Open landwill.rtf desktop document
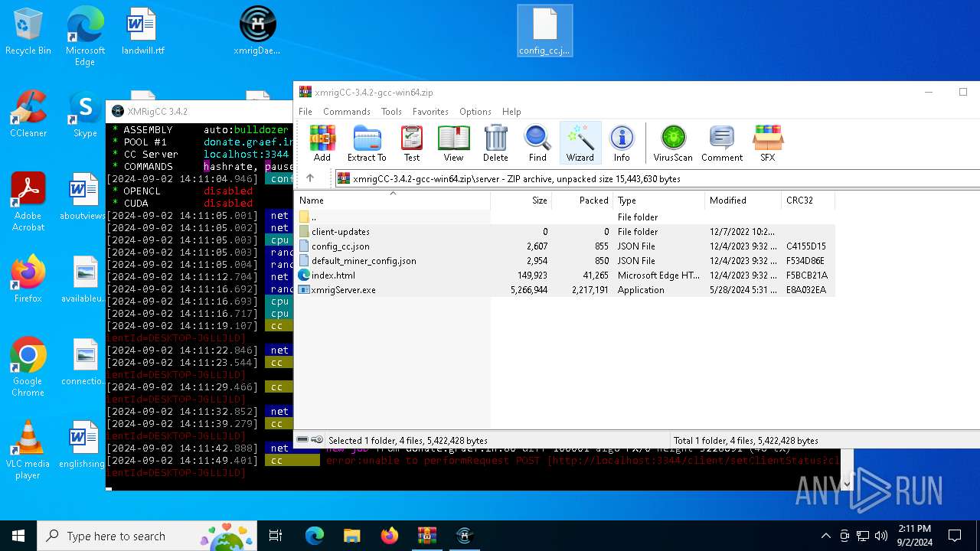 point(142,32)
